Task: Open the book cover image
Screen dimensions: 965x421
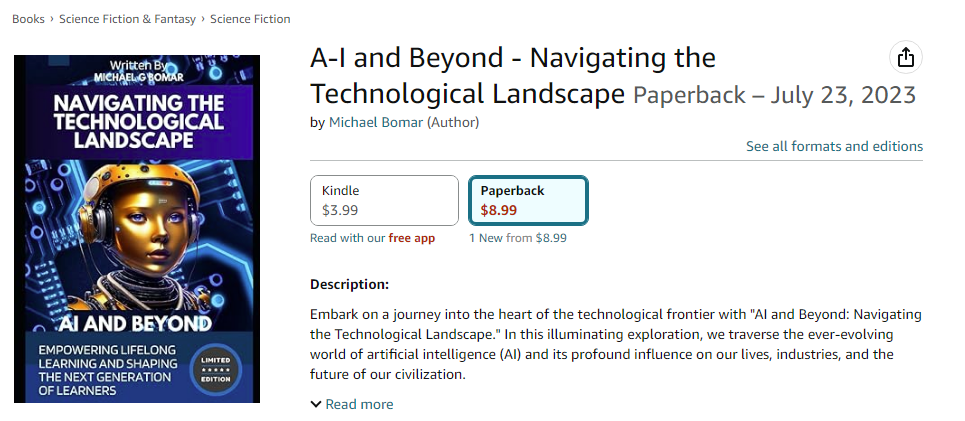Action: click(137, 228)
